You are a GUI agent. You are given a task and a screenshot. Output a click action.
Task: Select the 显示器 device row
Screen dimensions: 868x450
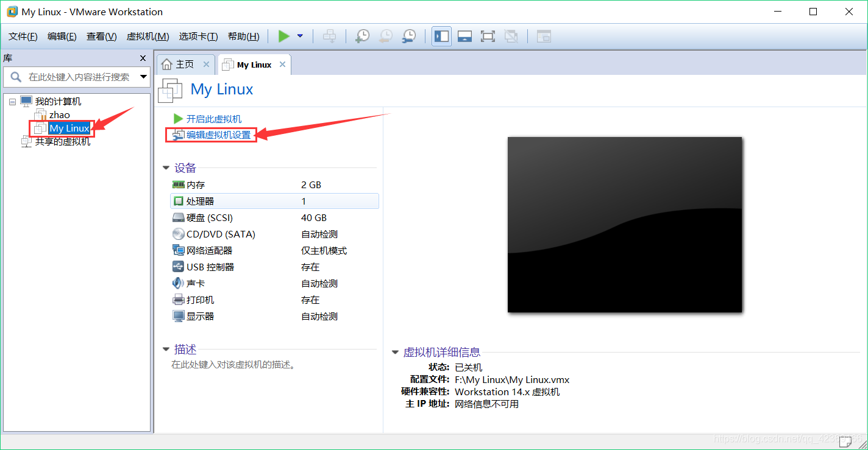(274, 316)
